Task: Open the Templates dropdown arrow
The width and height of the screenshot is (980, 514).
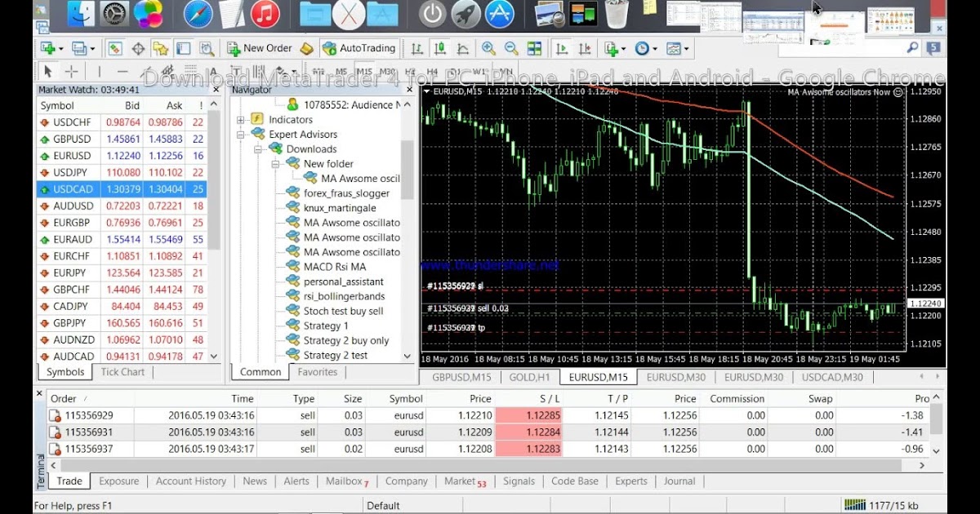Action: tap(685, 49)
